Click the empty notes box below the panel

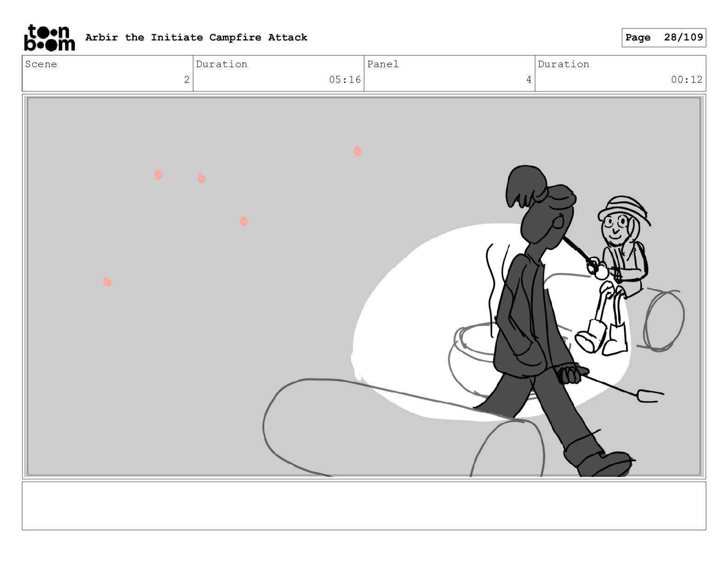click(x=364, y=506)
